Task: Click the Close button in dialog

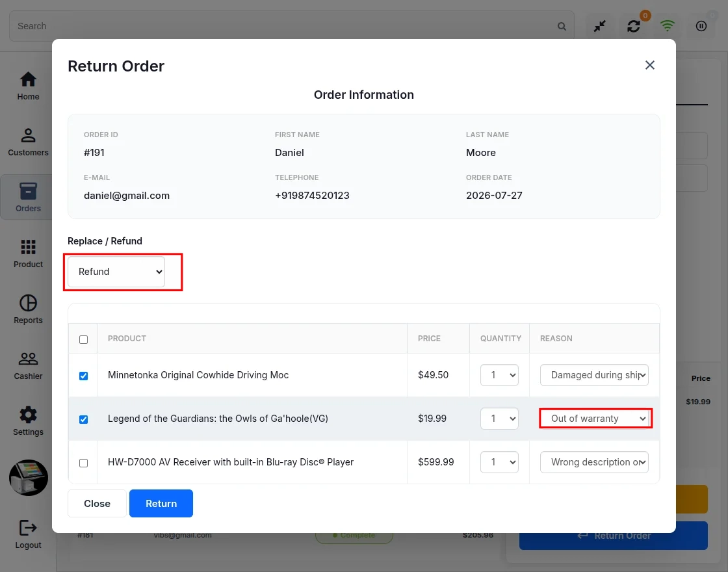Action: click(x=97, y=503)
